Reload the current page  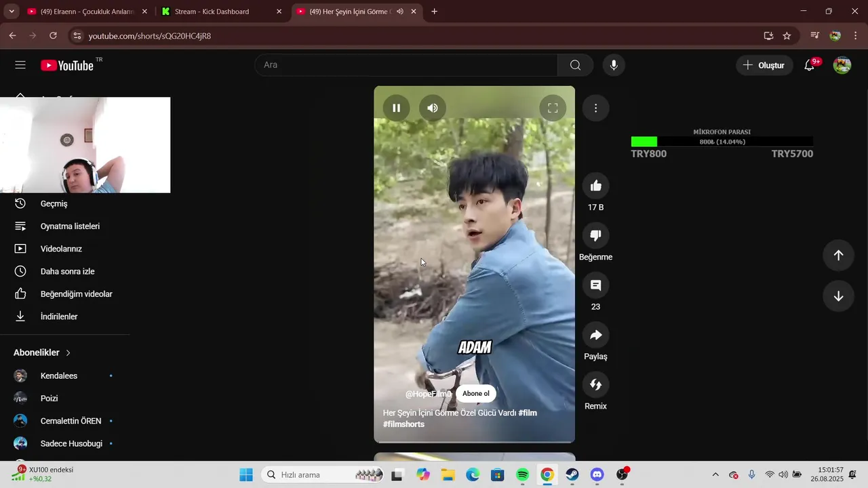pos(54,36)
